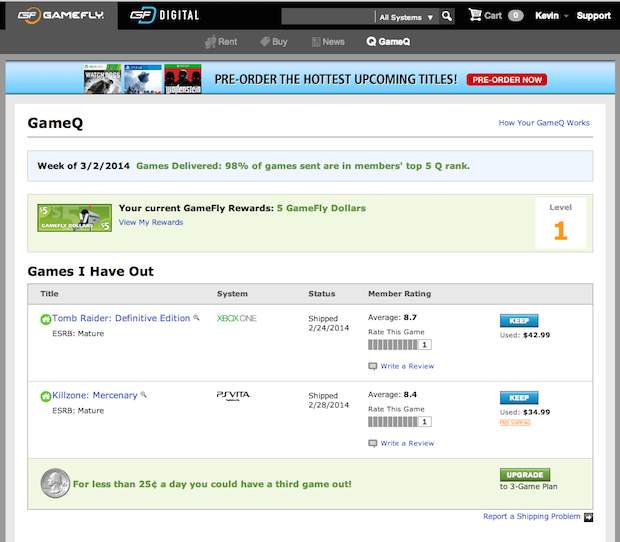Viewport: 620px width, 542px height.
Task: Click the Pre-Order Now button
Action: click(x=507, y=79)
